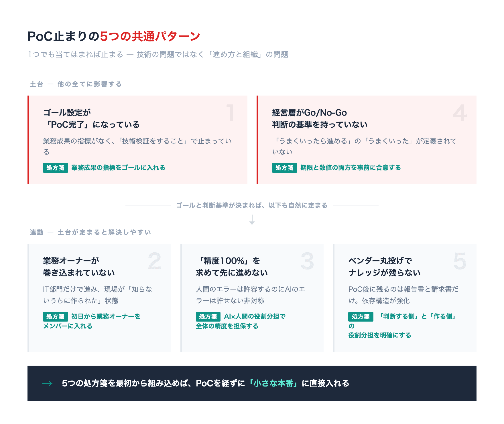This screenshot has height=424, width=504.
Task: Click the 処方箋 badge on the 業務オーナー card
Action: tap(55, 316)
